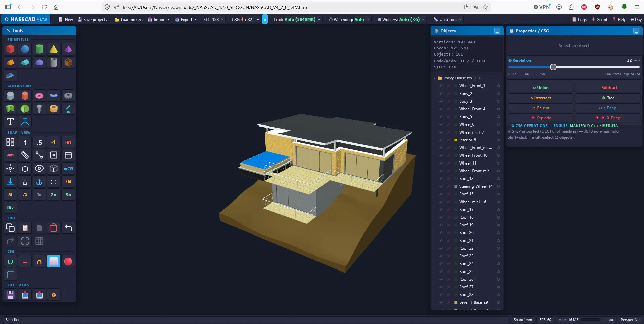
Task: Click the Subtract button
Action: point(607,88)
